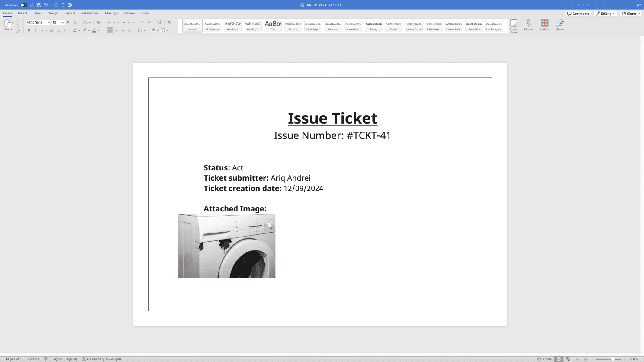Click the Print icon in title bar

(x=63, y=5)
